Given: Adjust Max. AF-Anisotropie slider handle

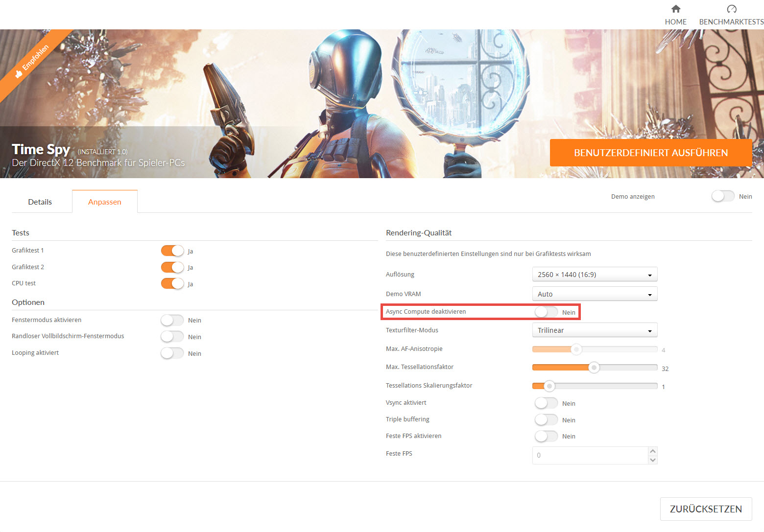Looking at the screenshot, I should 576,349.
